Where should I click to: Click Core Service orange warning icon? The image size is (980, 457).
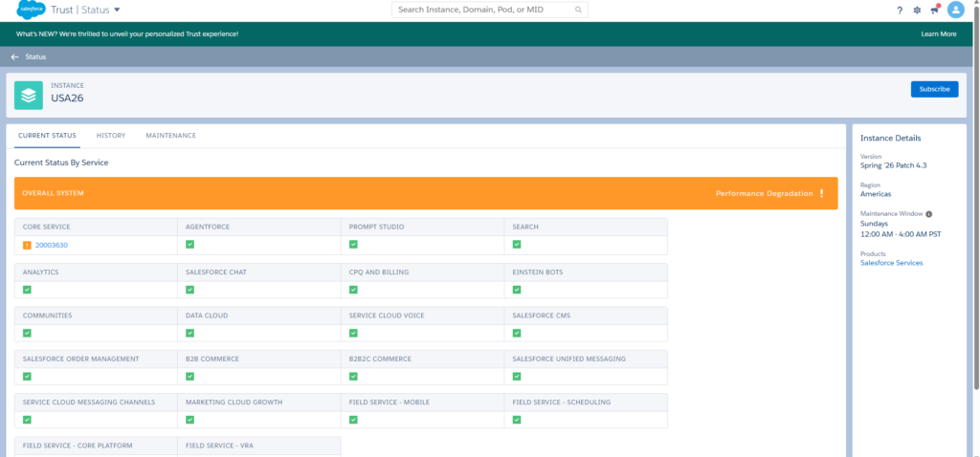(27, 246)
